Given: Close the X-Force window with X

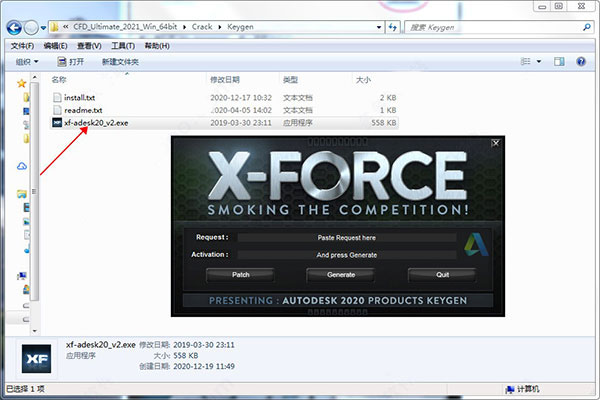Looking at the screenshot, I should coord(495,143).
